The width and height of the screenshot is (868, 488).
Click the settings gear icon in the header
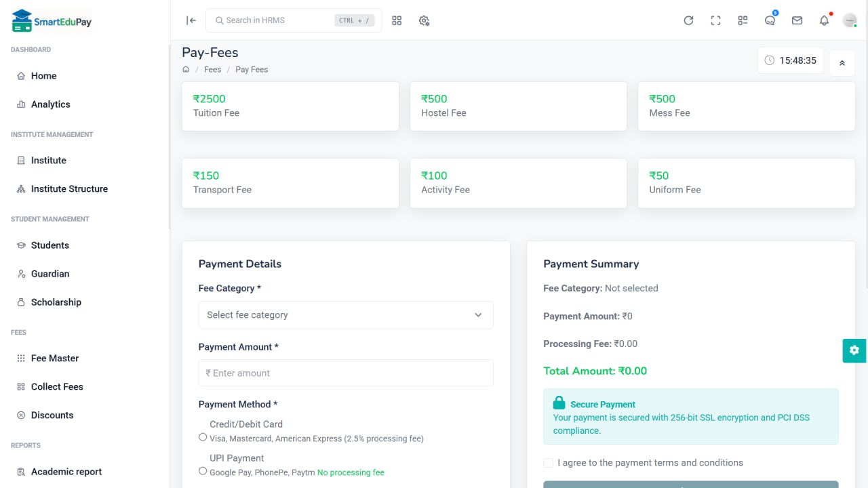tap(424, 20)
